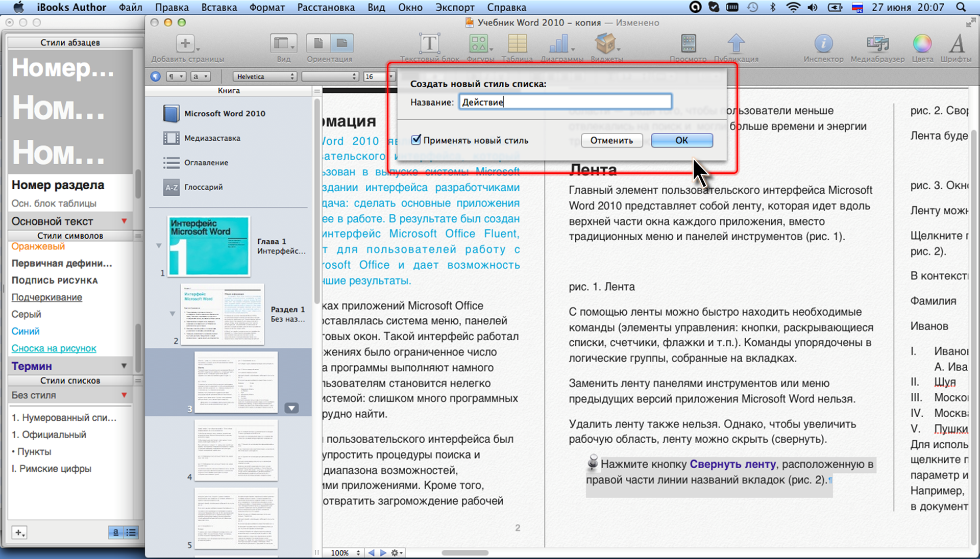980x559 pixels.
Task: Collapse the Раздел 1 section disclosure triangle
Action: [x=173, y=313]
